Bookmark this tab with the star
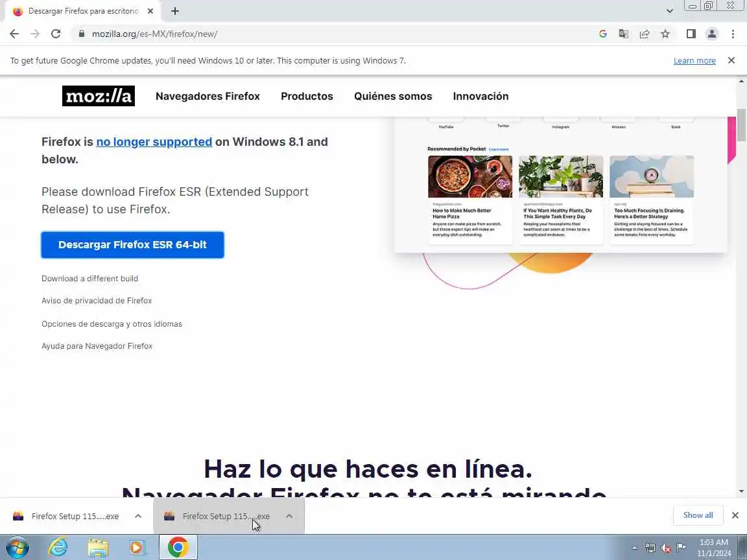 [x=665, y=34]
